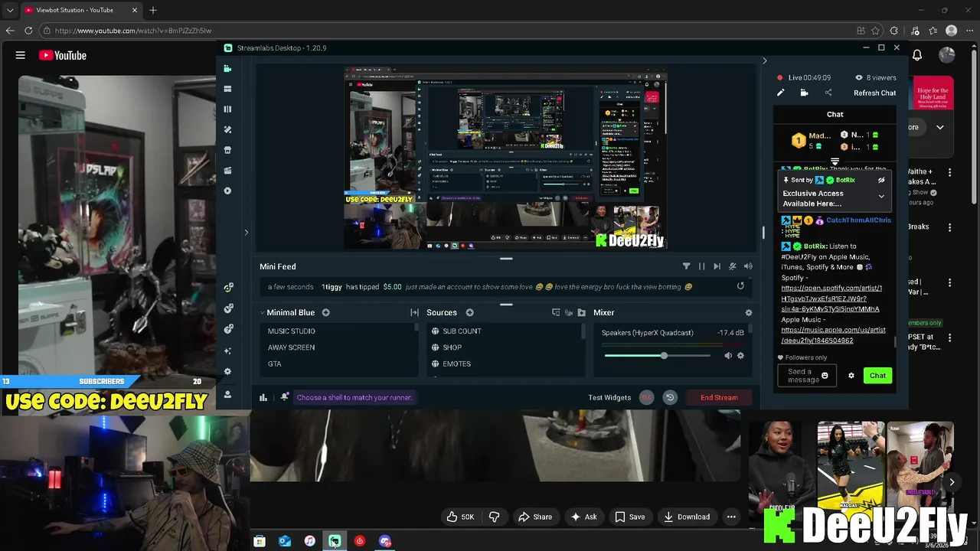Adjust Speakers (HyperX Quadcast) volume slider
The width and height of the screenshot is (980, 551).
coord(658,355)
